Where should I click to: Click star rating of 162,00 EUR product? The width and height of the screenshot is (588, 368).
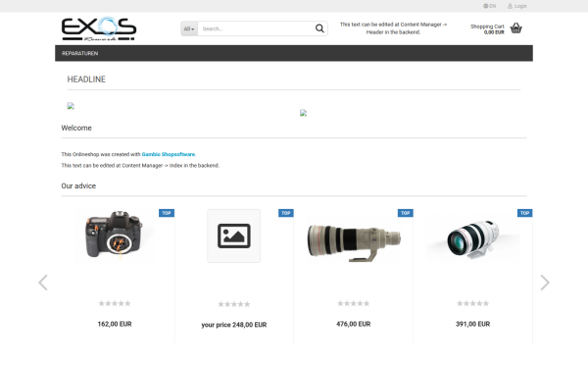click(x=115, y=303)
